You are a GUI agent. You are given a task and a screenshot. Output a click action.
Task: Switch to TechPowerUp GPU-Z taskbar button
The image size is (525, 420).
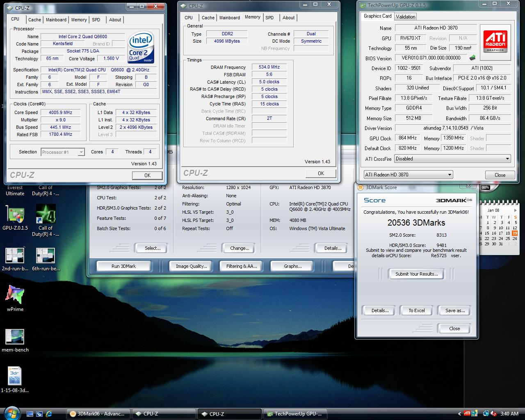(x=295, y=414)
